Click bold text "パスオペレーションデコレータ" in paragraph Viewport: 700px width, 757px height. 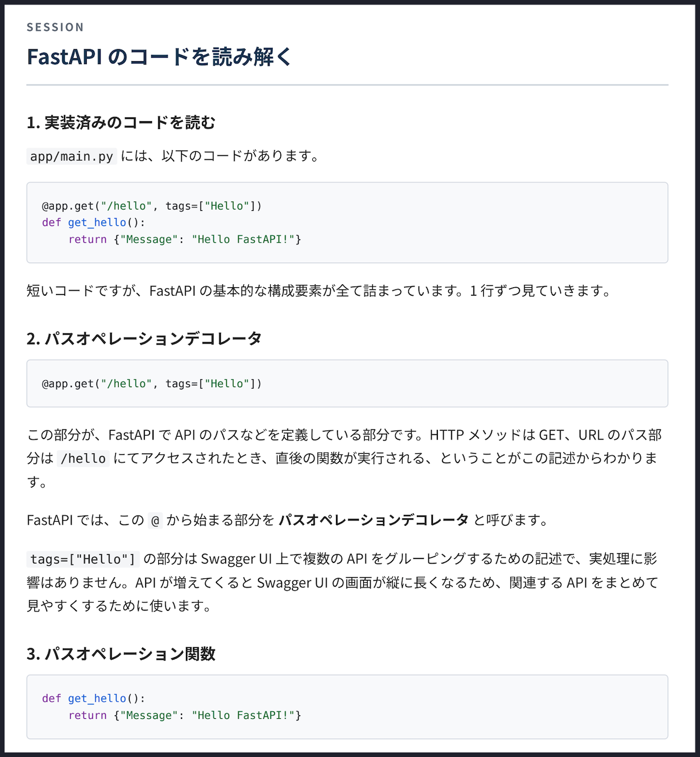[x=373, y=520]
